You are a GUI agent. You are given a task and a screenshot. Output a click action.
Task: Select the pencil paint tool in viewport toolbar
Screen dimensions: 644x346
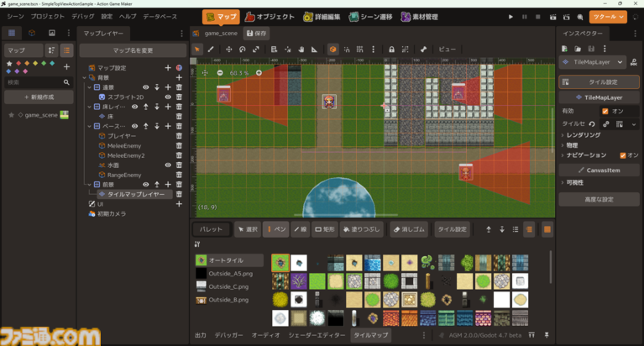(211, 50)
